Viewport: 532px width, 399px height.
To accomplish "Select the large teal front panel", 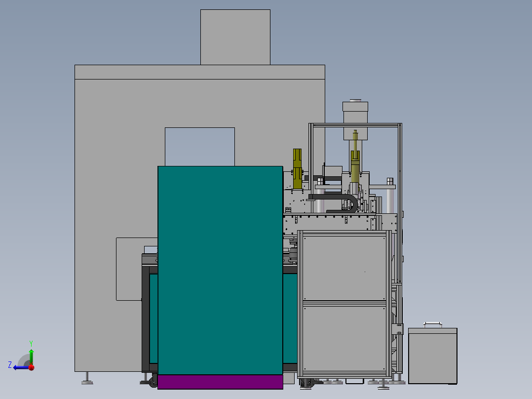I will [x=220, y=270].
